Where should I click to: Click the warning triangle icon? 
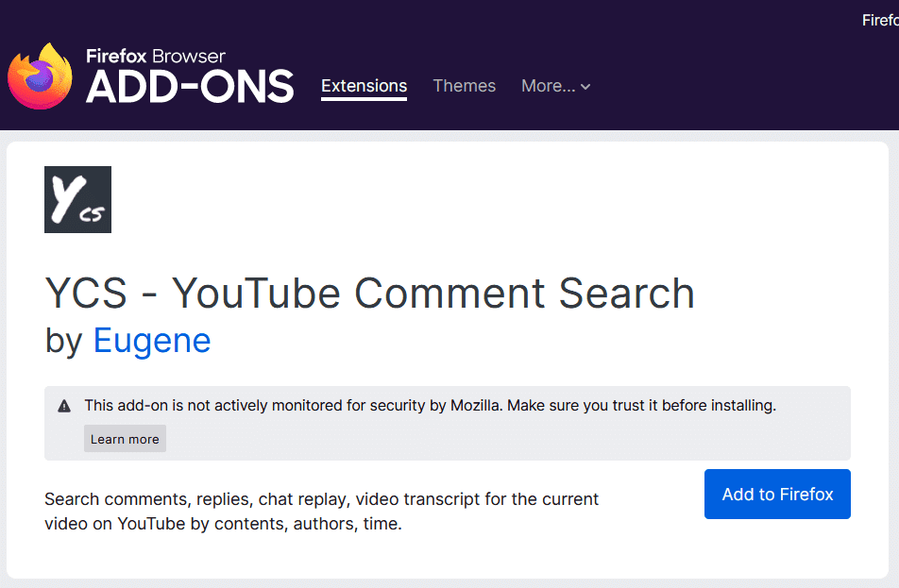(x=64, y=406)
